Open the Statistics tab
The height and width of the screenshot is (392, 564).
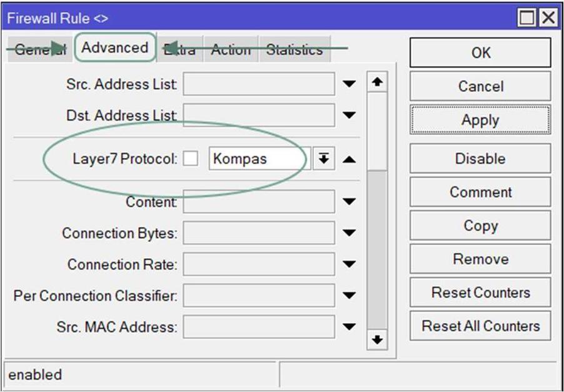tap(294, 50)
